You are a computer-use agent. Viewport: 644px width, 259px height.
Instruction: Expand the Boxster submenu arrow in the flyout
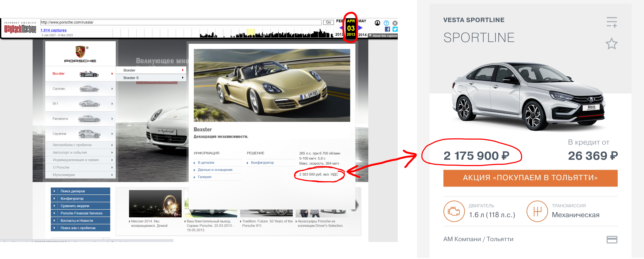[183, 70]
